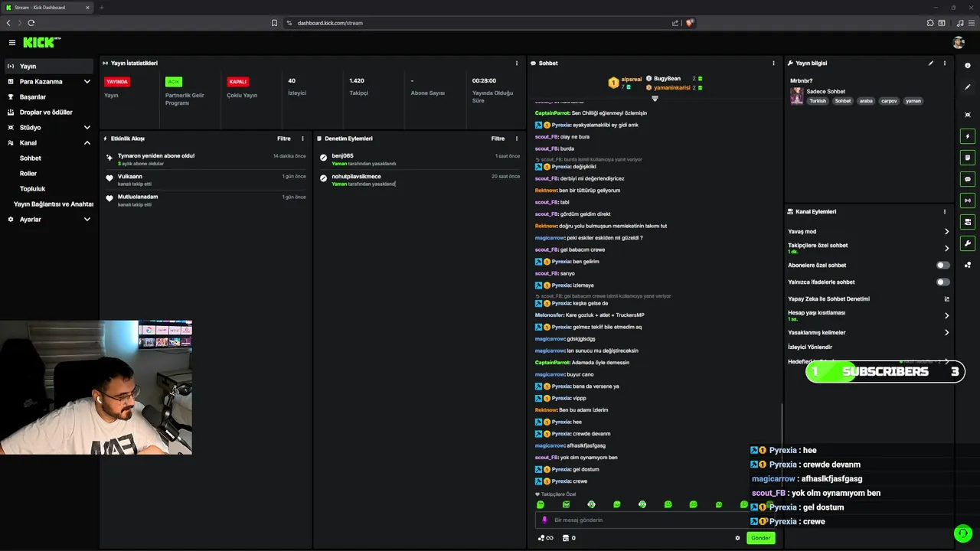
Task: Open Etkinlik Akışı three-dot menu
Action: coord(302,139)
